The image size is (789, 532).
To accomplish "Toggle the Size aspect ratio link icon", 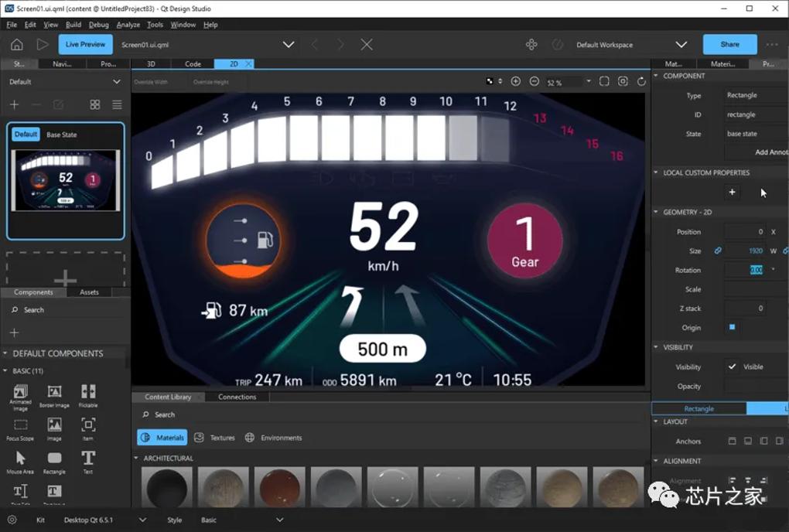I will (718, 251).
